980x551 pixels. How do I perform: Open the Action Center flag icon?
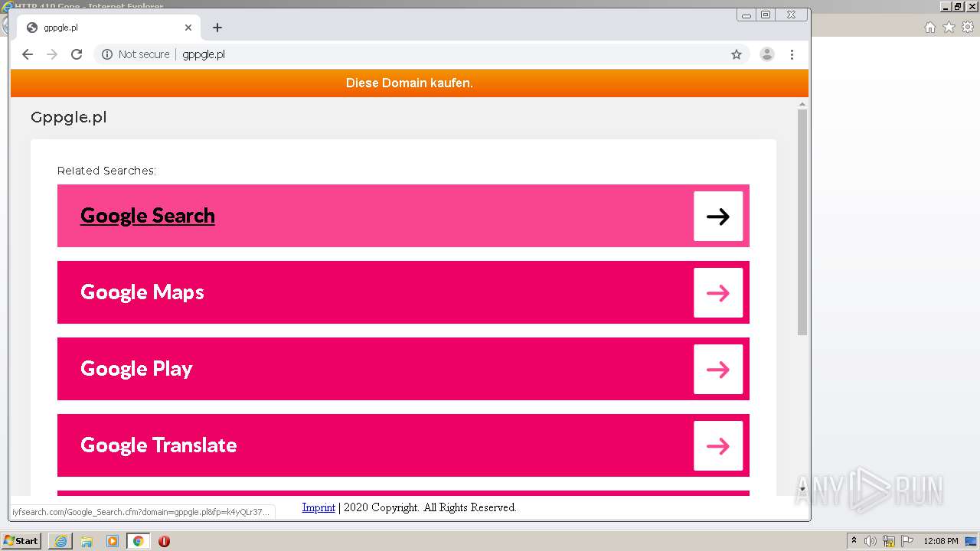coord(907,541)
